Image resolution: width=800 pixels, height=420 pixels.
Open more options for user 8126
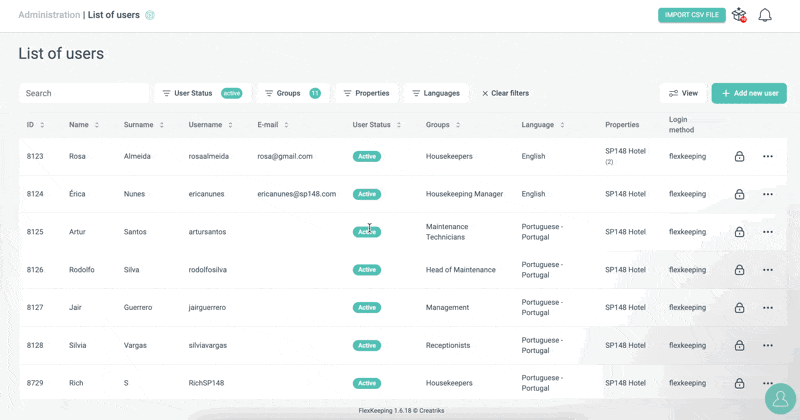coord(768,270)
